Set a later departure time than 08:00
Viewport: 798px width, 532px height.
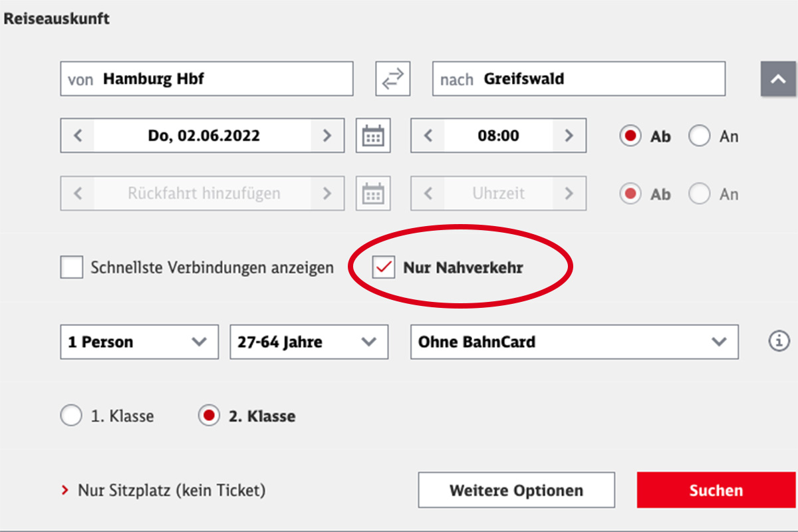click(569, 136)
